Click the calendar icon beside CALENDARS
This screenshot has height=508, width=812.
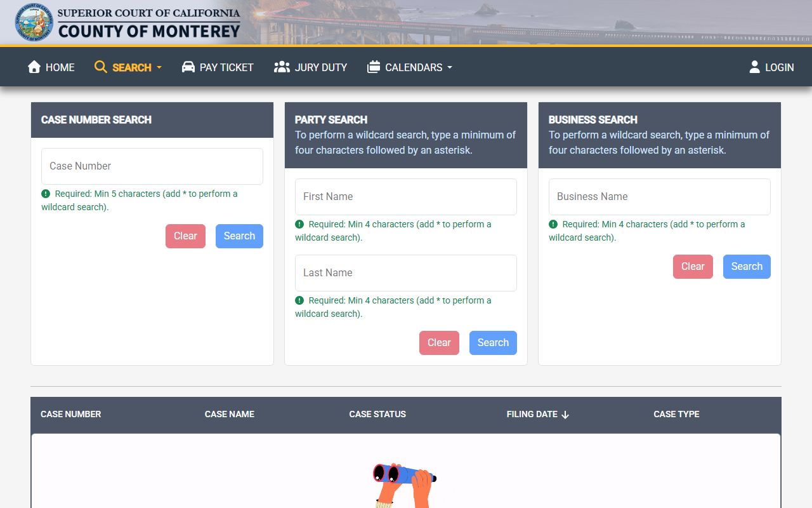click(x=374, y=67)
